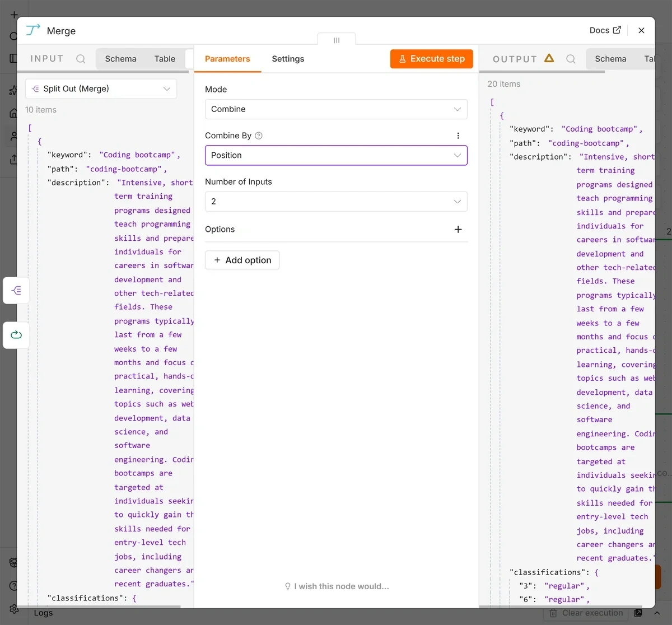Click the "6": "regular" entry in OUTPUT
The width and height of the screenshot is (672, 625).
[x=554, y=599]
